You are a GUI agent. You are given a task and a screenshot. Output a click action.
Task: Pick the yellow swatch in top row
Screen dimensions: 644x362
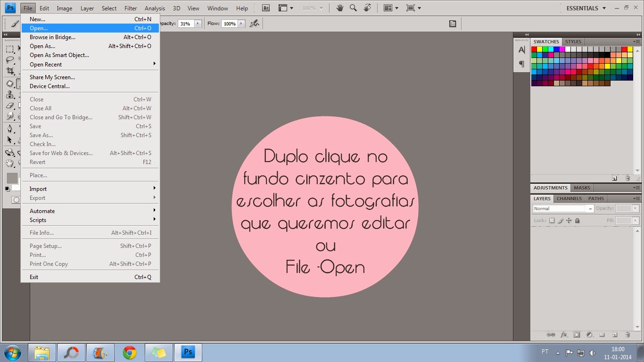click(x=540, y=49)
